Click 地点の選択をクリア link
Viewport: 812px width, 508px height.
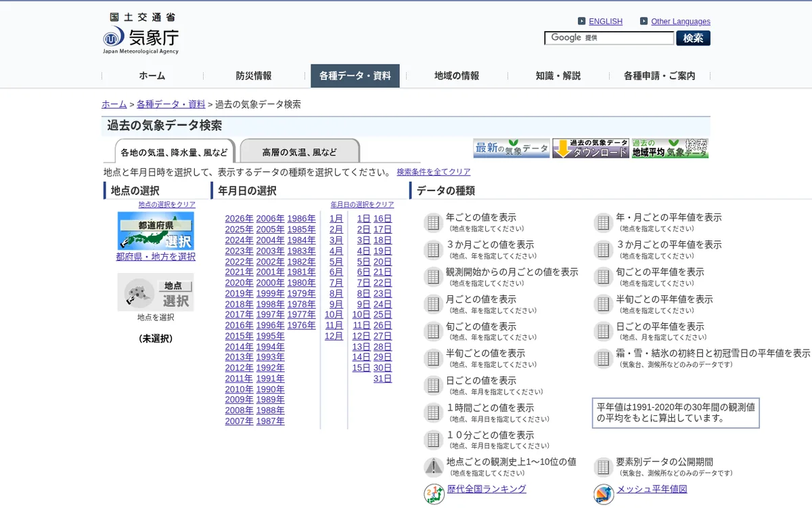point(167,205)
